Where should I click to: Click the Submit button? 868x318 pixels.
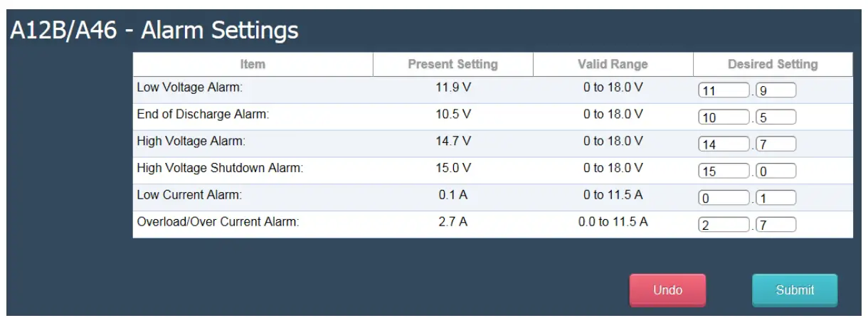(795, 290)
